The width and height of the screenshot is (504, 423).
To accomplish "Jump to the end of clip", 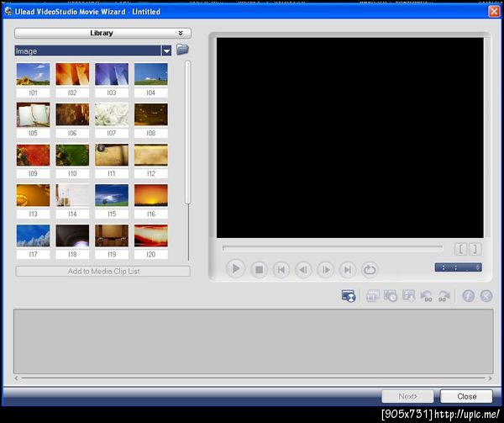I will 347,270.
